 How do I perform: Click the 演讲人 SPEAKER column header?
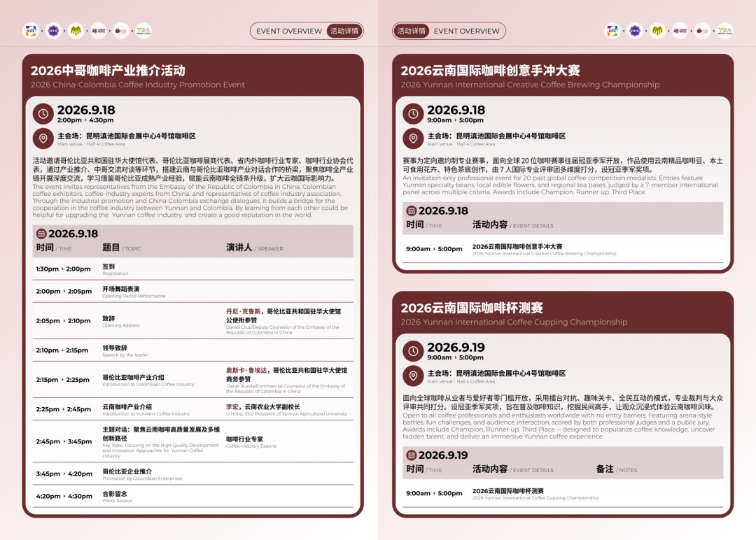tap(255, 248)
